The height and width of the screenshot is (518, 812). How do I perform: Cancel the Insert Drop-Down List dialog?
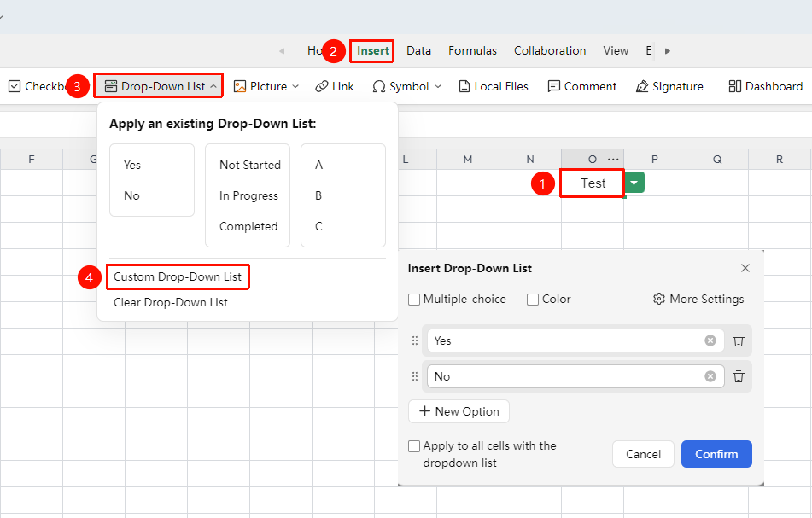coord(643,454)
